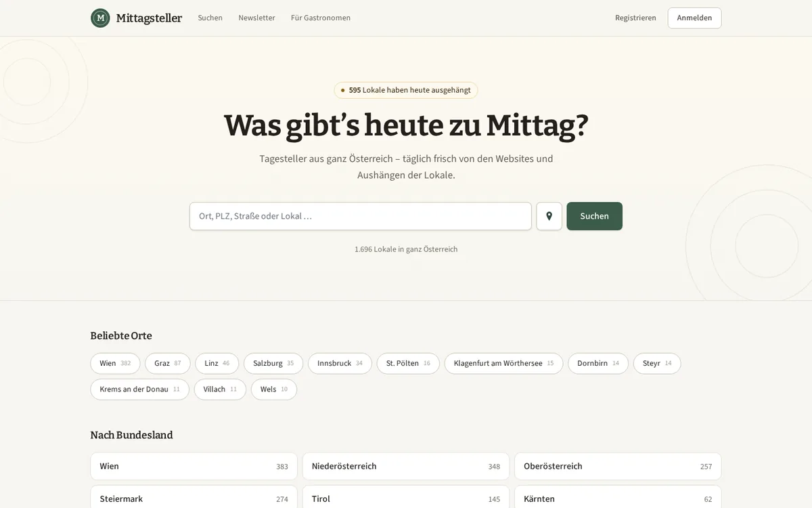The height and width of the screenshot is (508, 812).
Task: Select Krems an der Donau chip
Action: 140,389
